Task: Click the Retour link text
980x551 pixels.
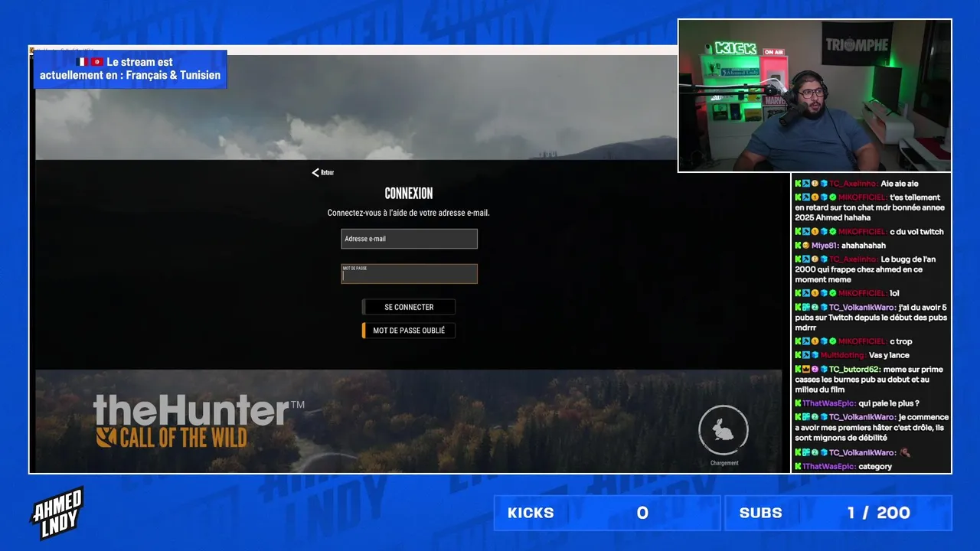Action: coord(328,173)
